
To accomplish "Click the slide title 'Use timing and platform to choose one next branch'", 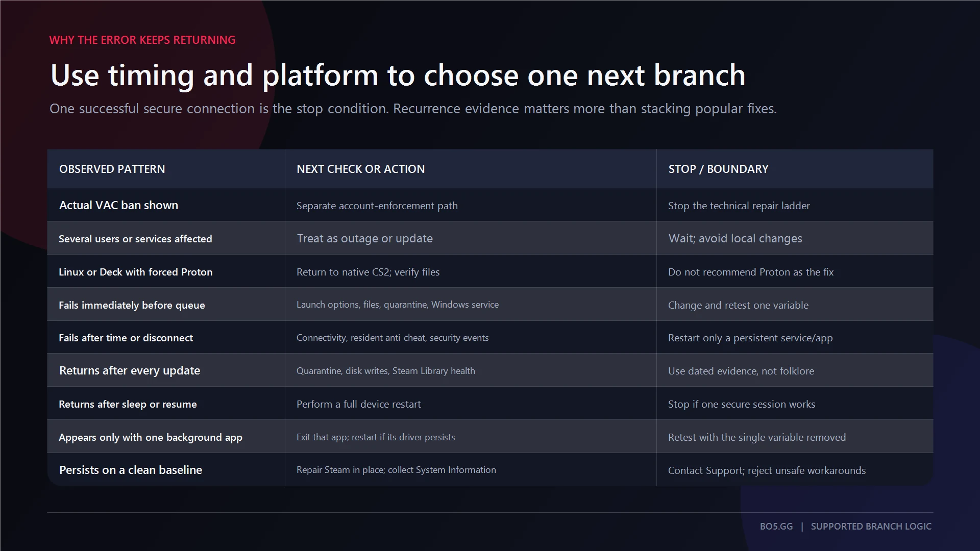I will click(398, 75).
